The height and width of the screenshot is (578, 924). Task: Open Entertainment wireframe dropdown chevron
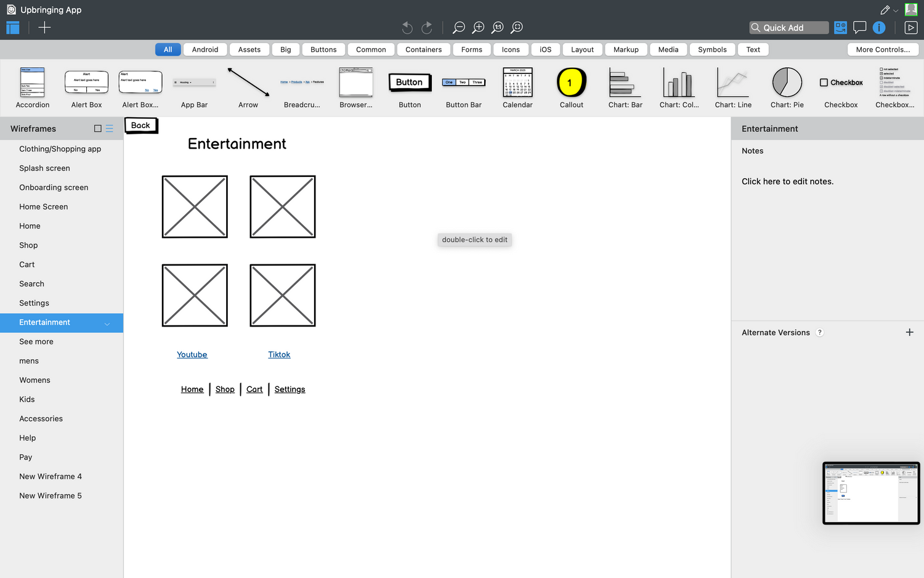click(107, 324)
